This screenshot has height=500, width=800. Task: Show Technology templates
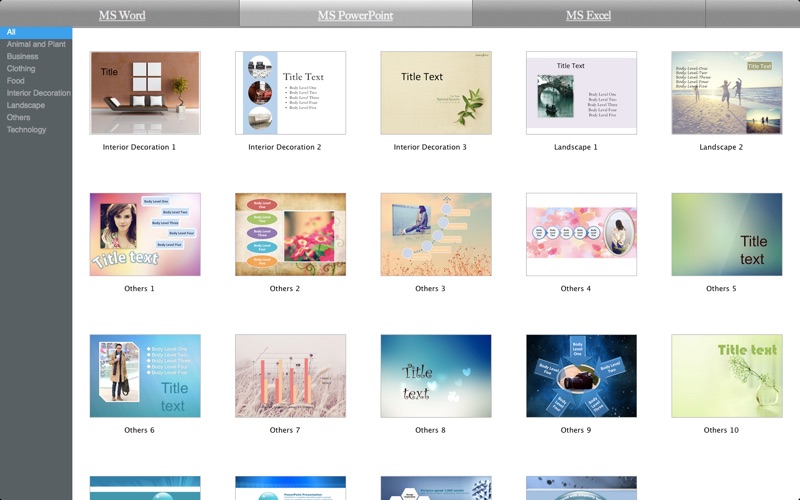point(26,130)
